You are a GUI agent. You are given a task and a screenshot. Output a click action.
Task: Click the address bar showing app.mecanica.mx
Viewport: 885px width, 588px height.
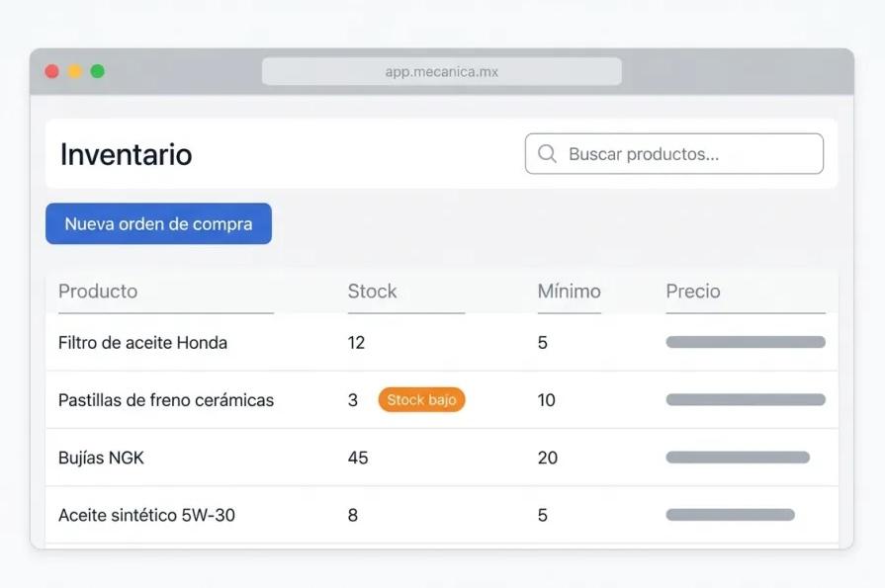(442, 70)
